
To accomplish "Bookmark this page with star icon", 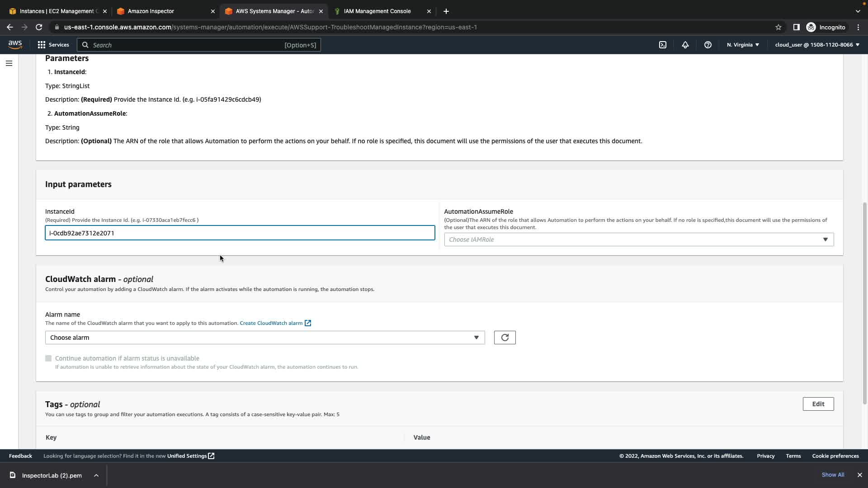I will pos(778,27).
